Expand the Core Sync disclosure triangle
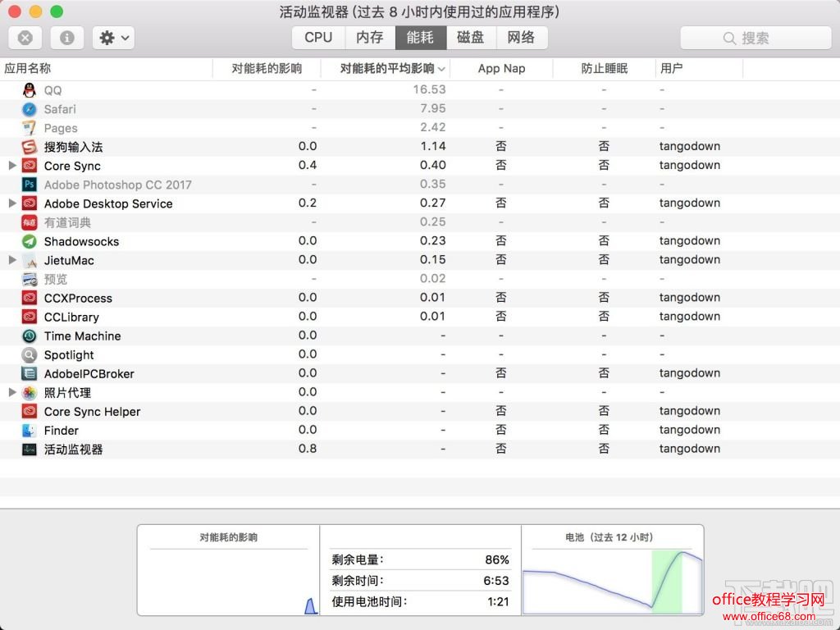 point(11,166)
